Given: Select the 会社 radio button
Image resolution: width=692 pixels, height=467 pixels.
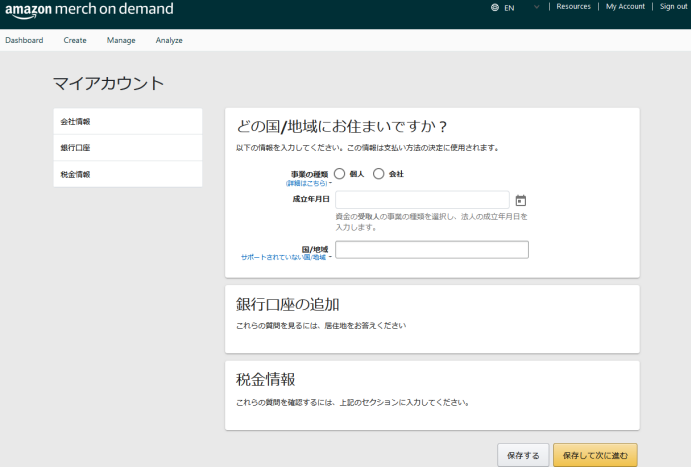Looking at the screenshot, I should 379,174.
